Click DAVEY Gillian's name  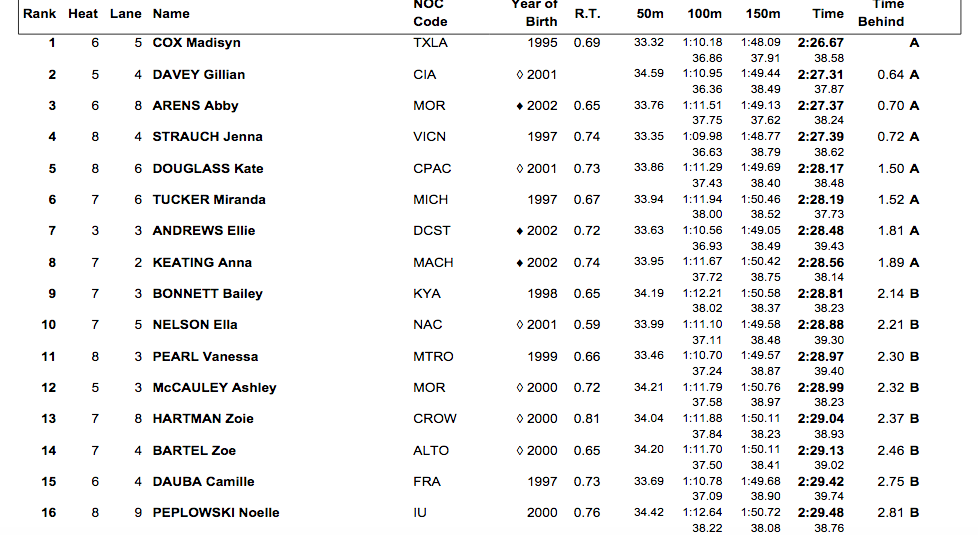(x=198, y=74)
